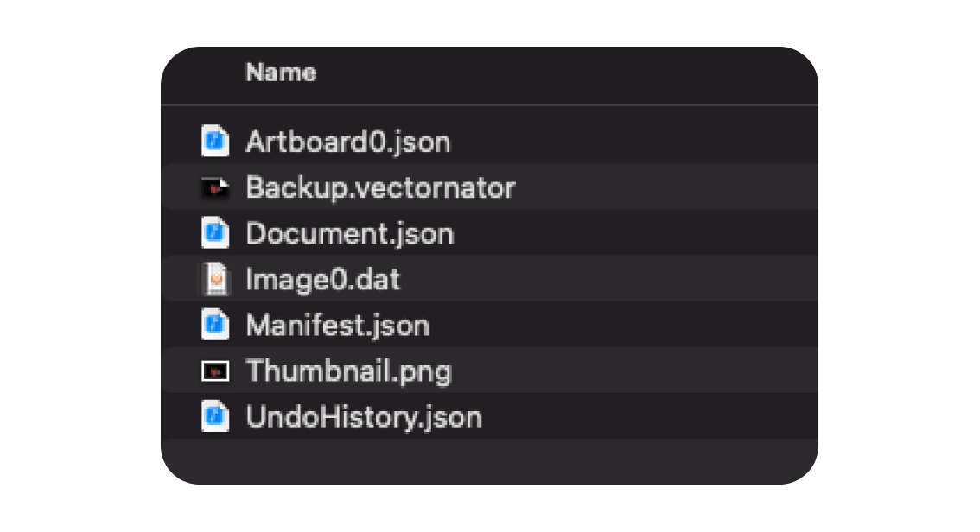980x532 pixels.
Task: Click the Artboard0.json file icon
Action: click(215, 141)
